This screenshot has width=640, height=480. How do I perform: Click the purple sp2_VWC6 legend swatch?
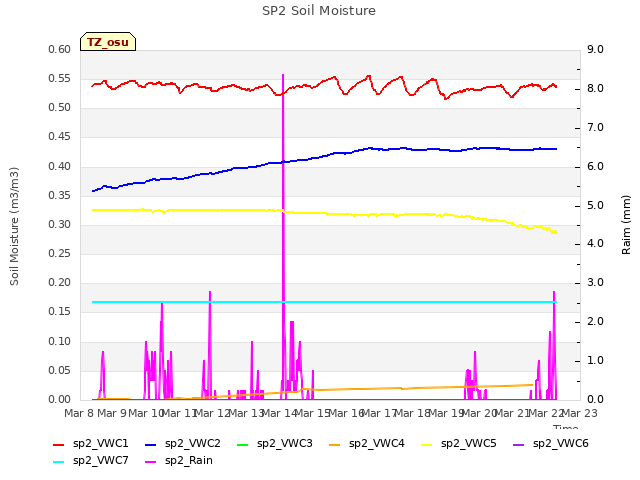click(x=518, y=445)
